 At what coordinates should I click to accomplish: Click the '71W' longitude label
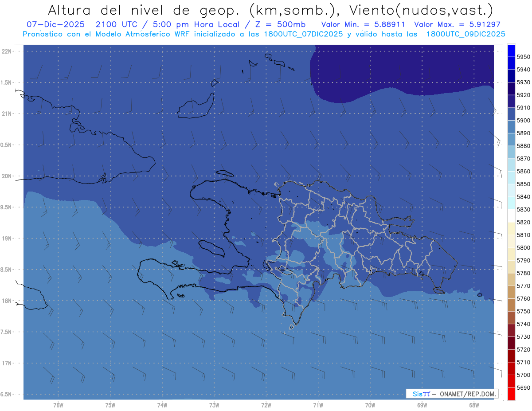[x=318, y=405]
